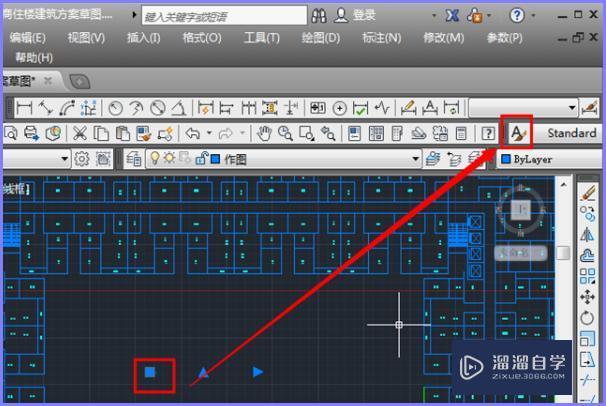Click the Dimension Break icon
The image size is (606, 406).
coord(291,109)
